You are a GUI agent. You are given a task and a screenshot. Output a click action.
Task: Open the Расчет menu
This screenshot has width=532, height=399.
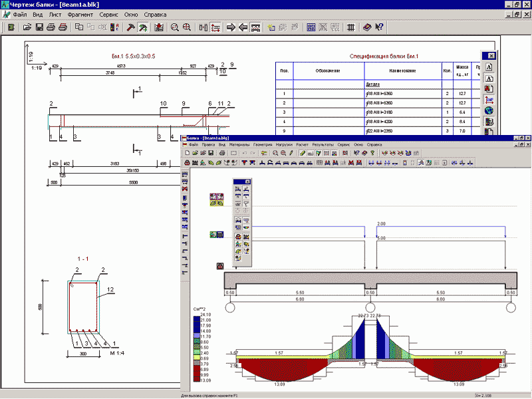pyautogui.click(x=303, y=144)
